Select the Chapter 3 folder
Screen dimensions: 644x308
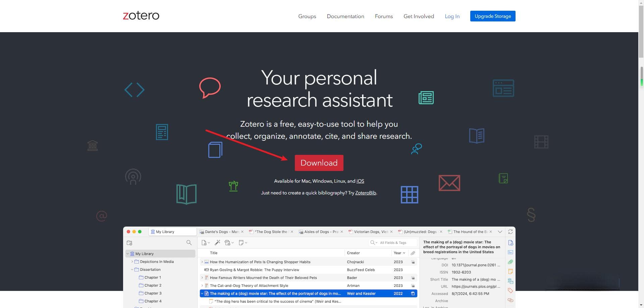point(153,293)
